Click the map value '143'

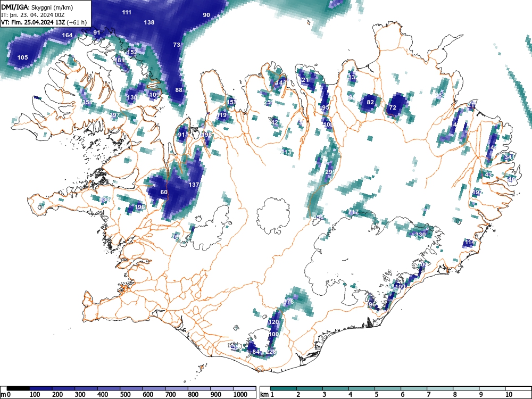tap(281, 82)
